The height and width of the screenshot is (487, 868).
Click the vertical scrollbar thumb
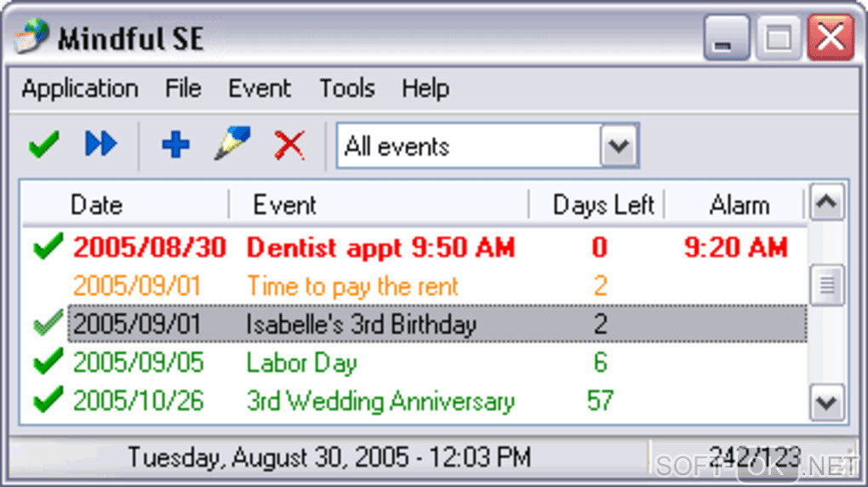827,284
